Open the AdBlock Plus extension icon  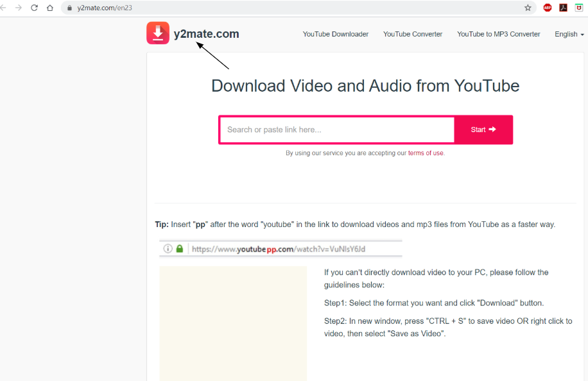pos(548,8)
